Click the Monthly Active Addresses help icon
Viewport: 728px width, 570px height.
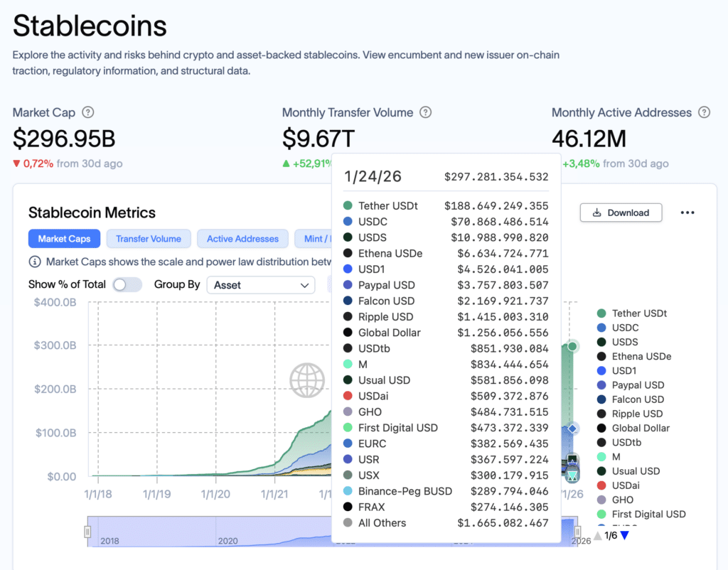click(x=704, y=112)
